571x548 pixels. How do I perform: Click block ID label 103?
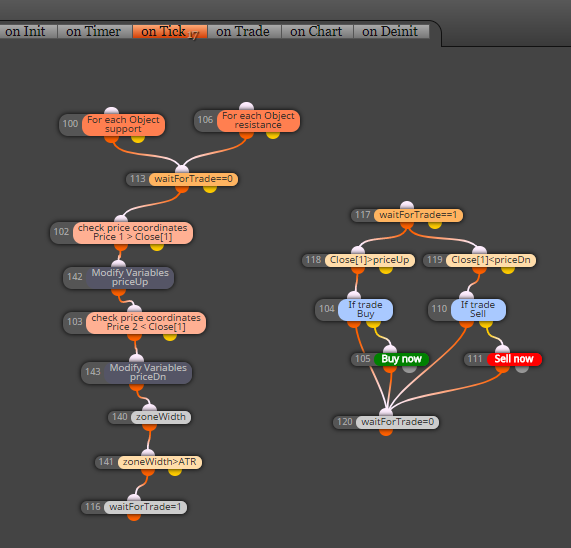click(x=75, y=322)
